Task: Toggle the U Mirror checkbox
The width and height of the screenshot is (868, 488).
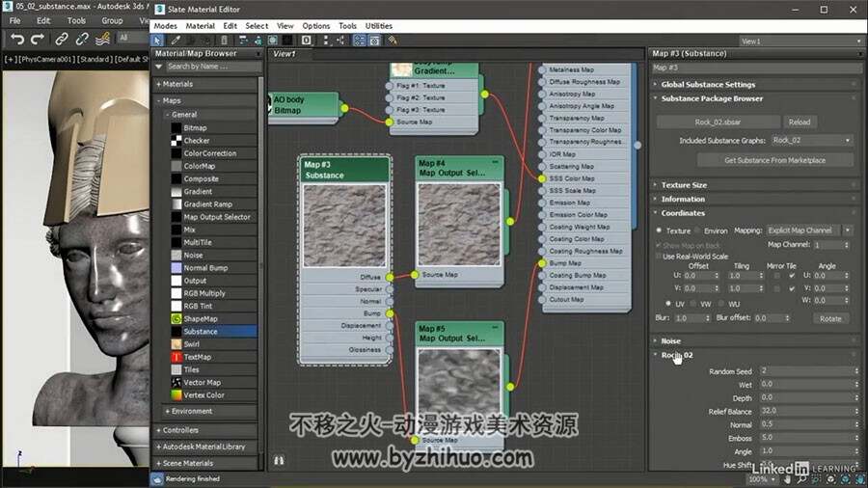Action: point(776,276)
